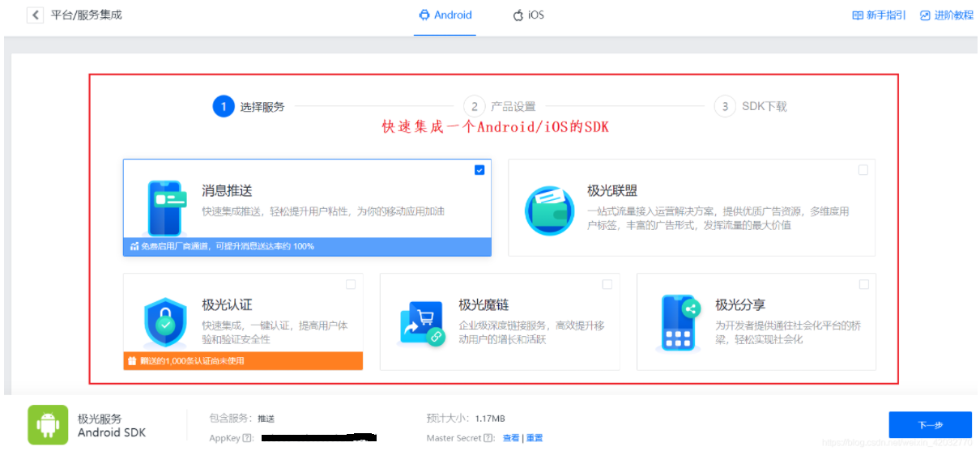Click gift icon in orange banner
This screenshot has height=451, width=980.
(132, 361)
